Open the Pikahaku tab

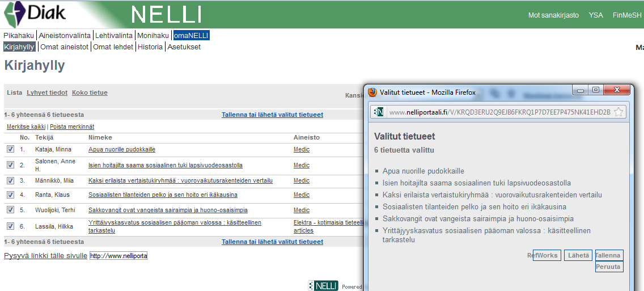coord(19,36)
